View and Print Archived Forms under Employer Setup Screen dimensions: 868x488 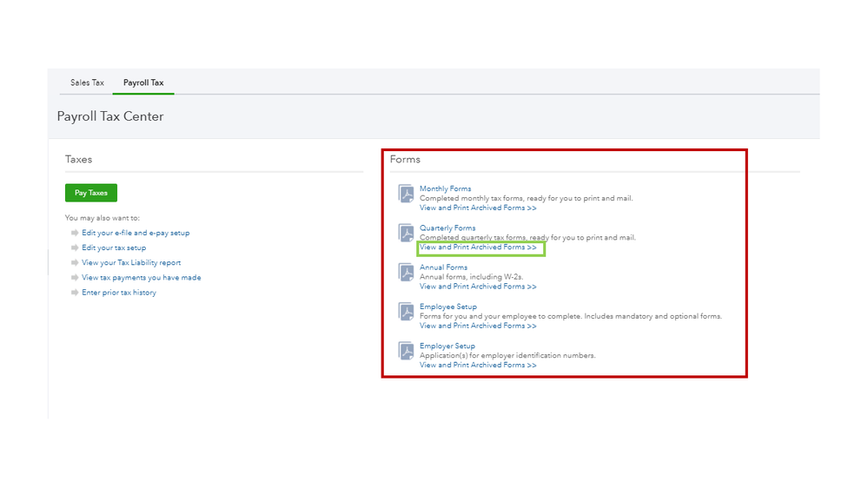478,366
